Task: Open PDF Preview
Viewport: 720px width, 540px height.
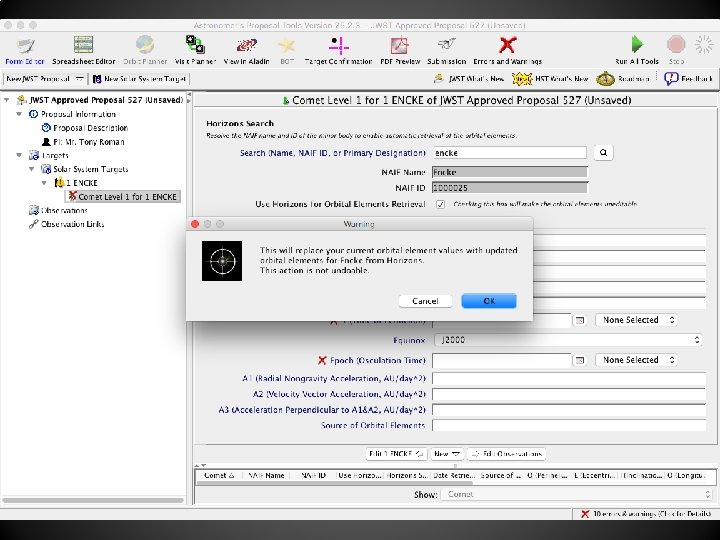Action: click(x=400, y=51)
